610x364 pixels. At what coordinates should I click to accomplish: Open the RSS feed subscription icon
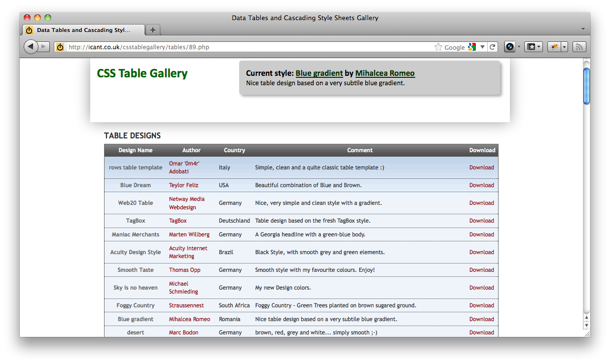tap(579, 46)
